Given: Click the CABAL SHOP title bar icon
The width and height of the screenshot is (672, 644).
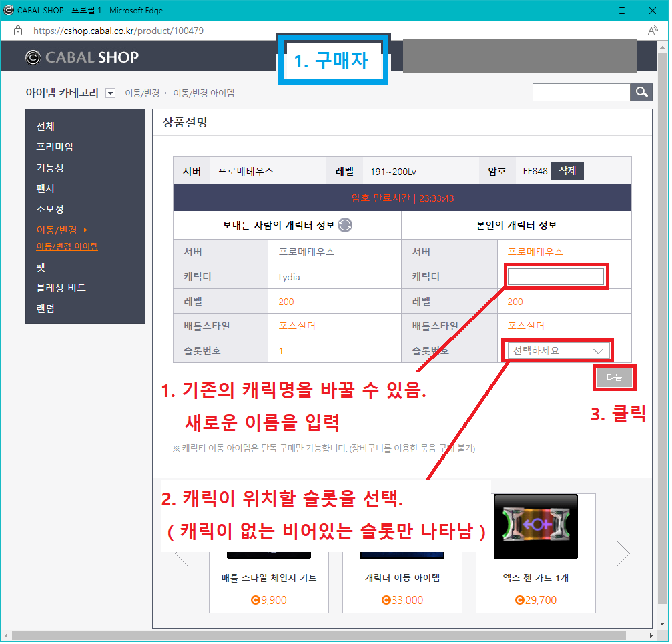Looking at the screenshot, I should (9, 10).
